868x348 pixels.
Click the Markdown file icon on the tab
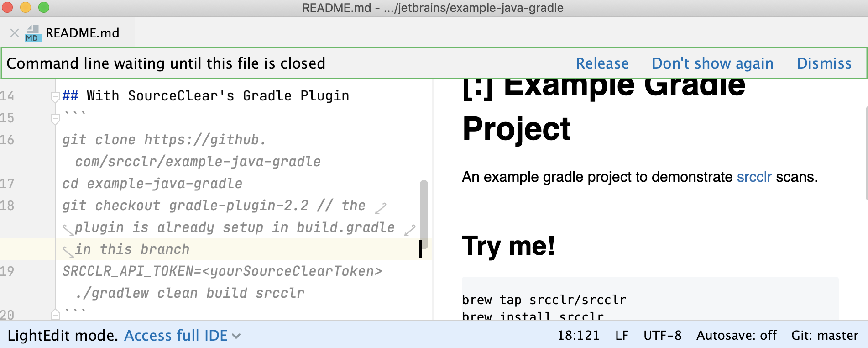(x=33, y=33)
